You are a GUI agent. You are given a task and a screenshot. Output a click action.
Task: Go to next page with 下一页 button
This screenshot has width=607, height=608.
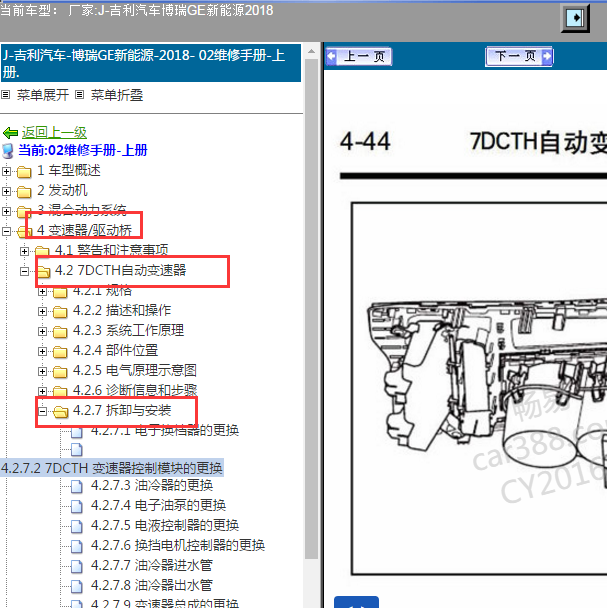[519, 57]
